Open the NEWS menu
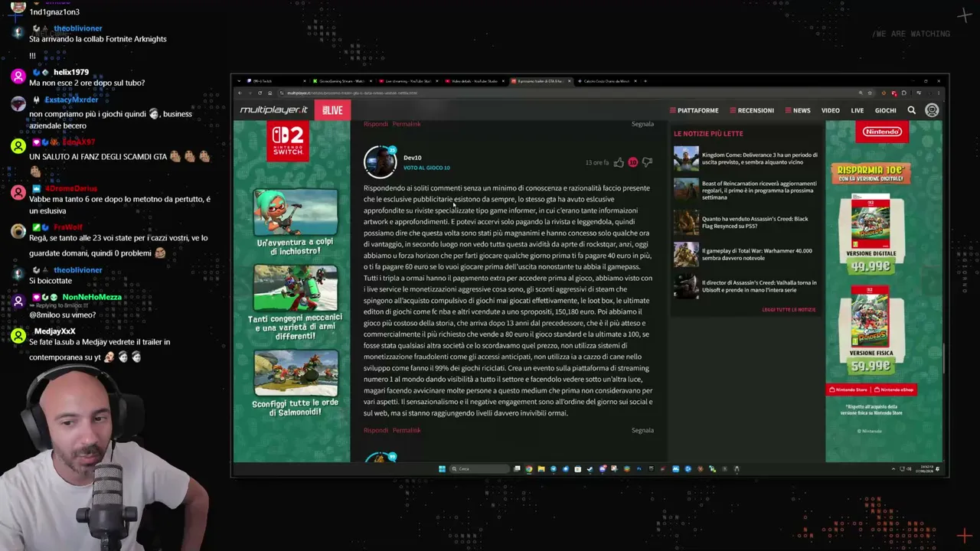 (797, 110)
